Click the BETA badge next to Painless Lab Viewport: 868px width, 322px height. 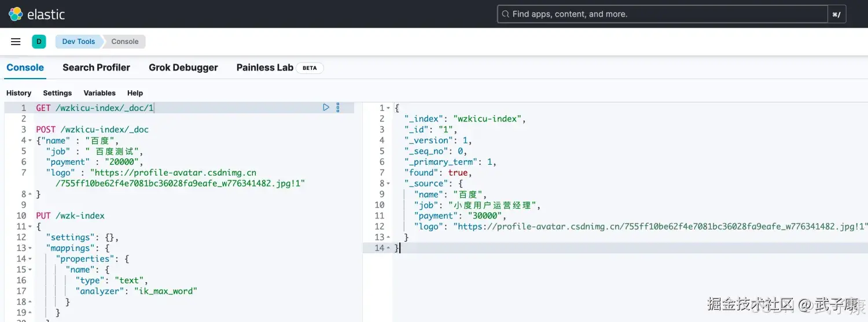tap(310, 68)
